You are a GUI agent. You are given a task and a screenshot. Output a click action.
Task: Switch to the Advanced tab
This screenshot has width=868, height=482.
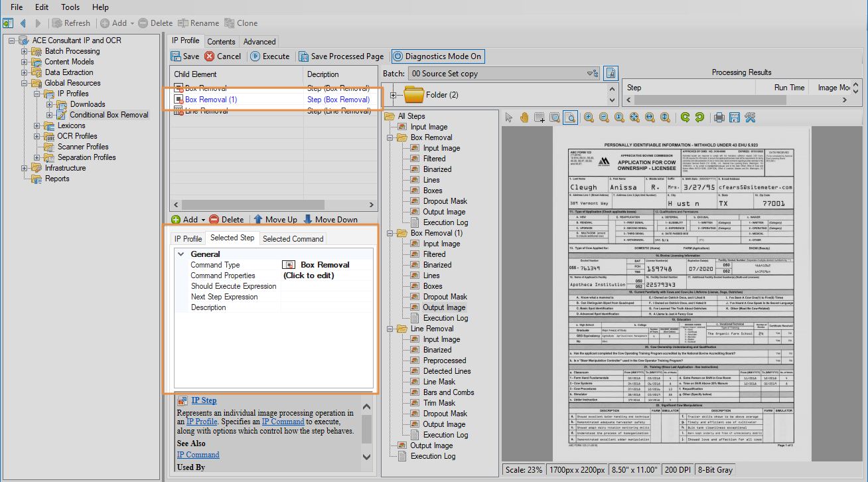point(259,41)
